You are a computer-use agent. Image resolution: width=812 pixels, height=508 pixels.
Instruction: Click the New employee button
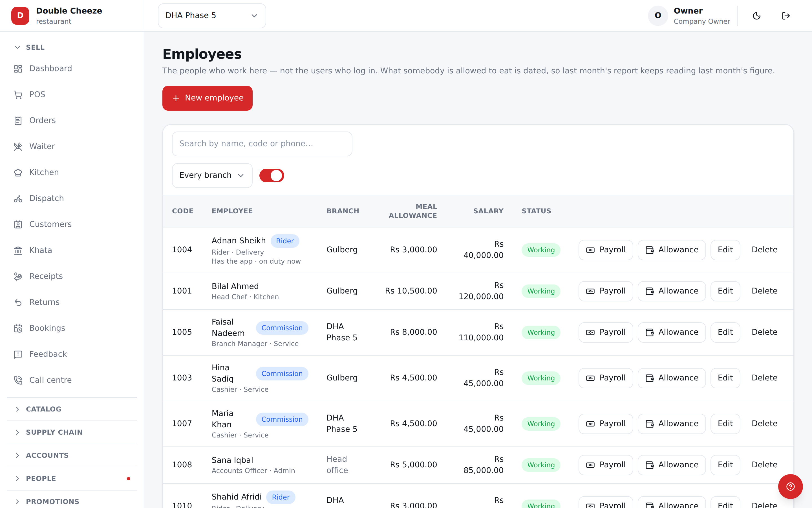pos(207,98)
